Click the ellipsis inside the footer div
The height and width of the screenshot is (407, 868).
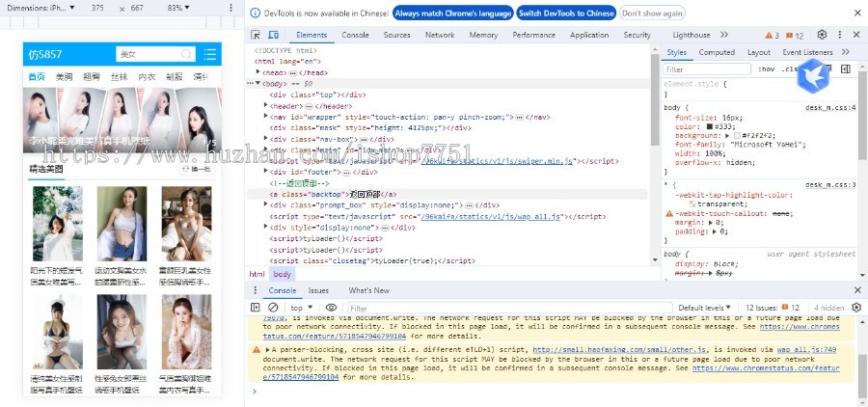346,173
